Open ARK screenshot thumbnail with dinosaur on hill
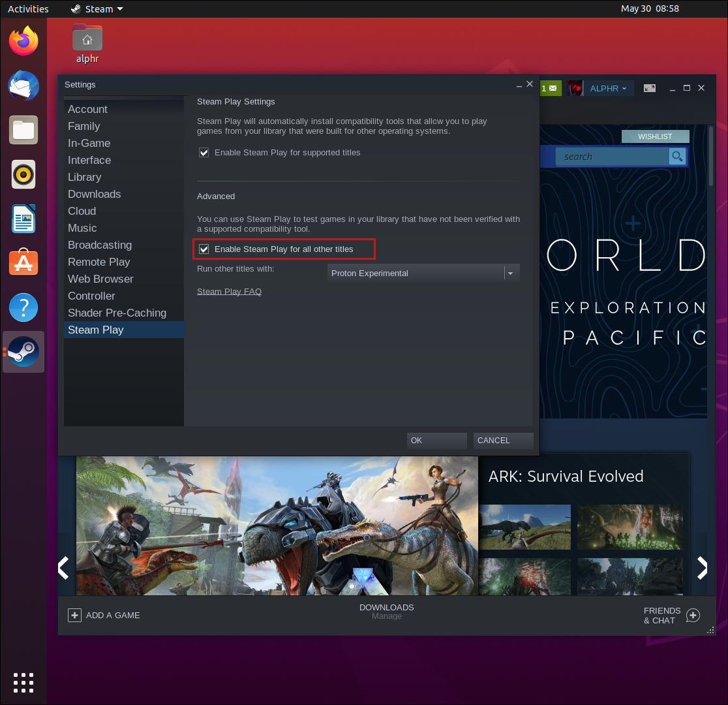728x705 pixels. 524,527
